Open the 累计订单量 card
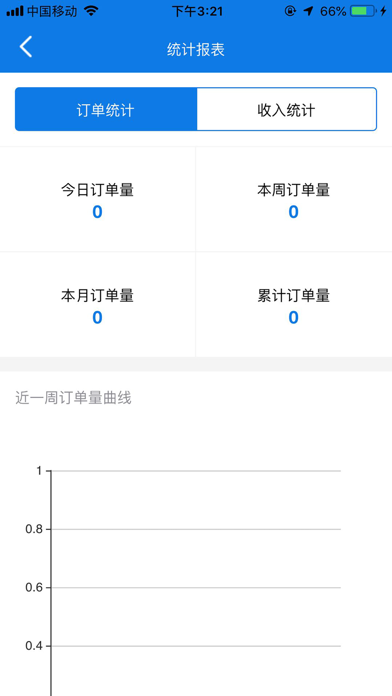The image size is (392, 696). point(294,304)
